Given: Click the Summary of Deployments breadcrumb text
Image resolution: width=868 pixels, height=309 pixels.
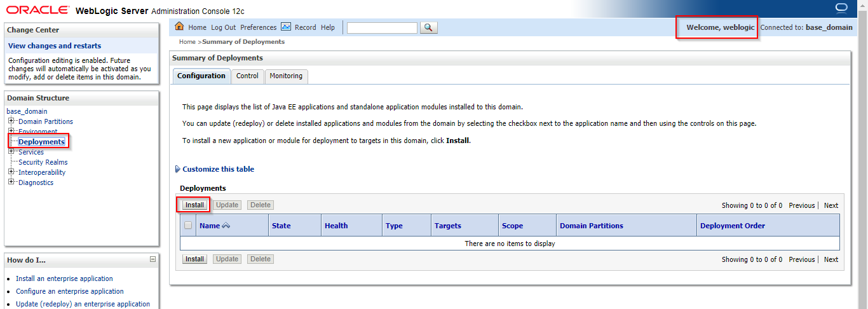Looking at the screenshot, I should (243, 42).
